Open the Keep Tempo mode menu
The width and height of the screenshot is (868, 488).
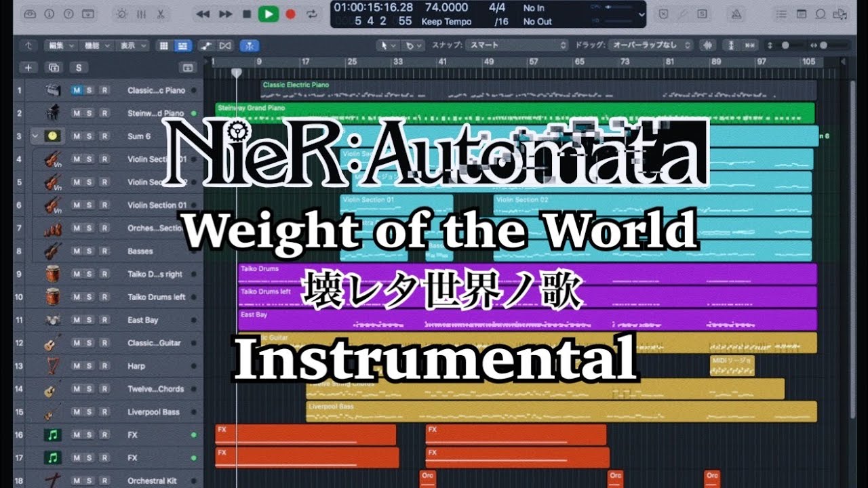pos(446,22)
